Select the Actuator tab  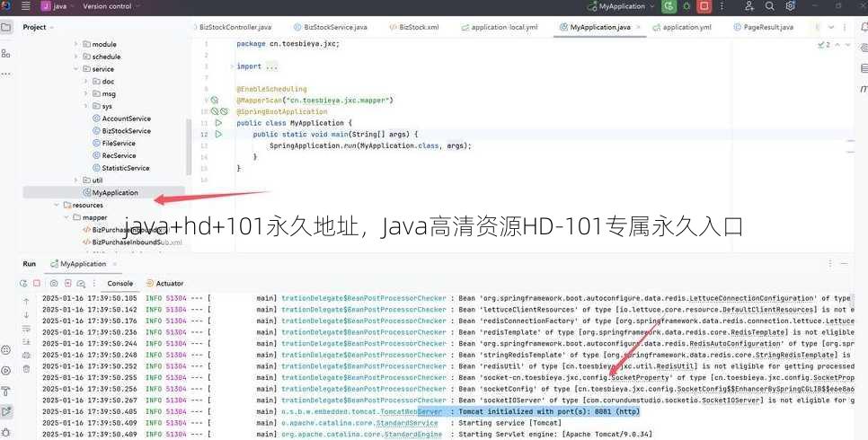(165, 284)
